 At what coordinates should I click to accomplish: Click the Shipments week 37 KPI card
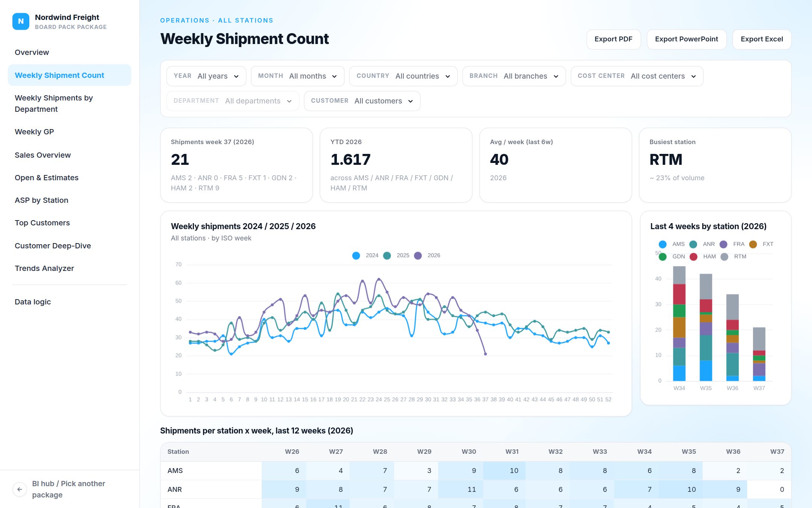coord(236,165)
